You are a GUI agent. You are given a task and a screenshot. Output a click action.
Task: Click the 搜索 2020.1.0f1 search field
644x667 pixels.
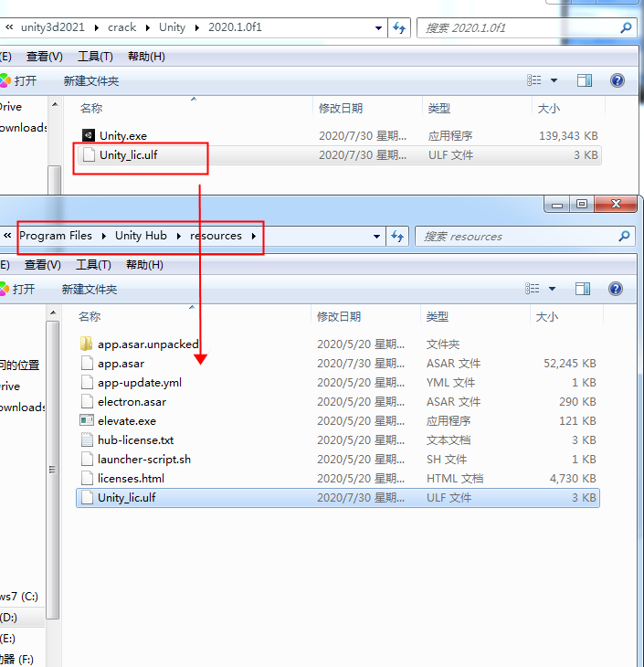(516, 28)
